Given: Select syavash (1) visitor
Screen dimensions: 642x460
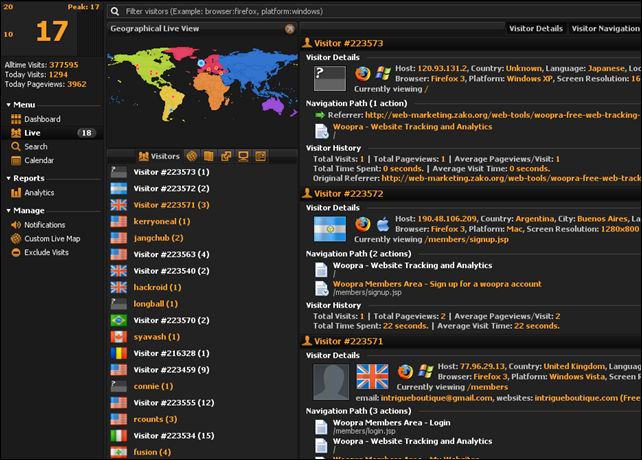Looking at the screenshot, I should pos(202,337).
